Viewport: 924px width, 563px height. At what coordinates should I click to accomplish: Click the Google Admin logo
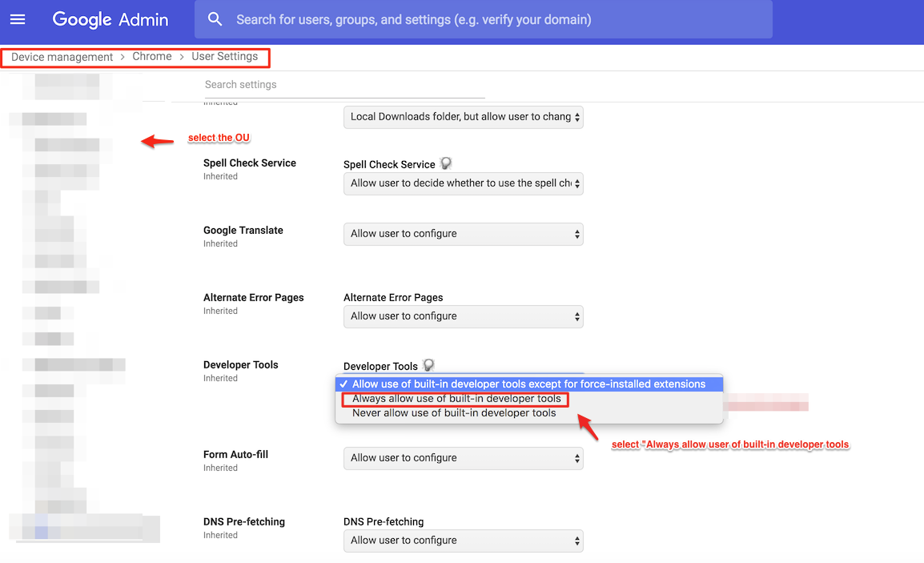click(x=110, y=19)
